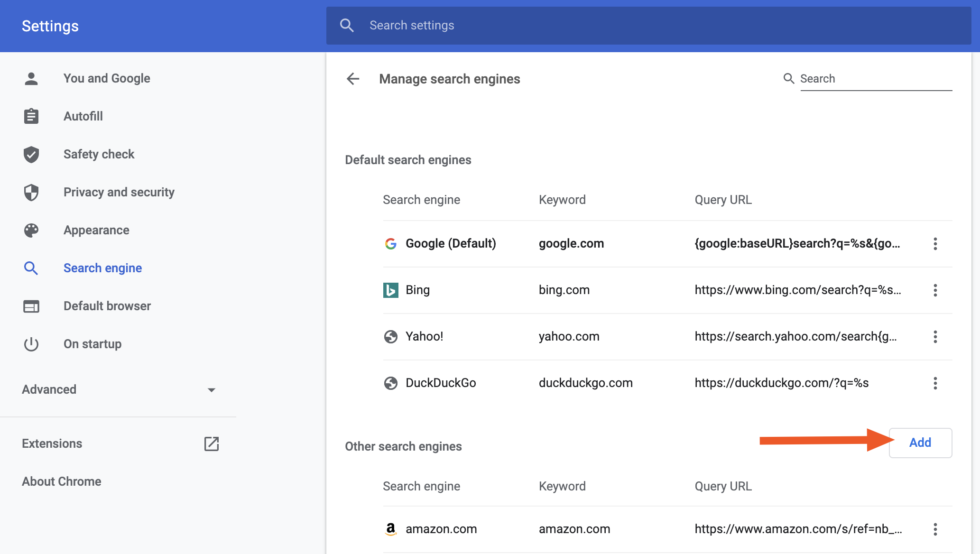The height and width of the screenshot is (554, 980).
Task: Click the back arrow beside Manage search engines
Action: (x=353, y=79)
